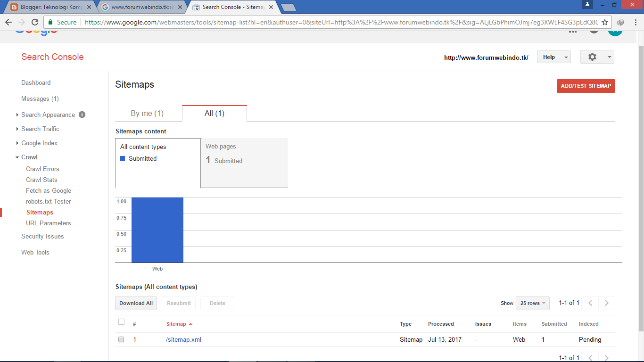Select Sitemaps in the sidebar

(x=40, y=212)
